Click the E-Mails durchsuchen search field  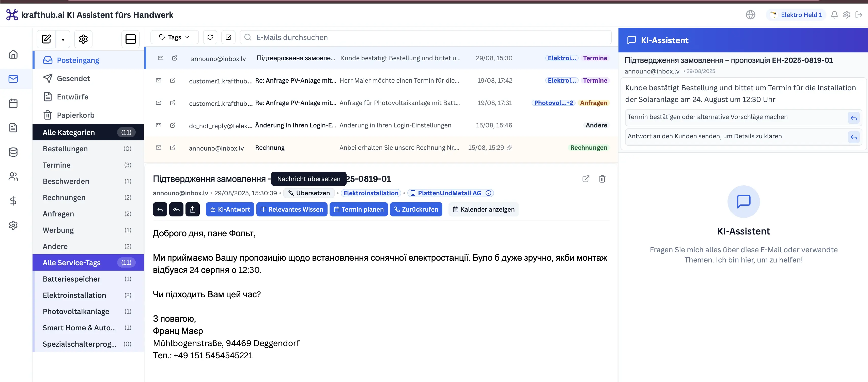(x=371, y=37)
